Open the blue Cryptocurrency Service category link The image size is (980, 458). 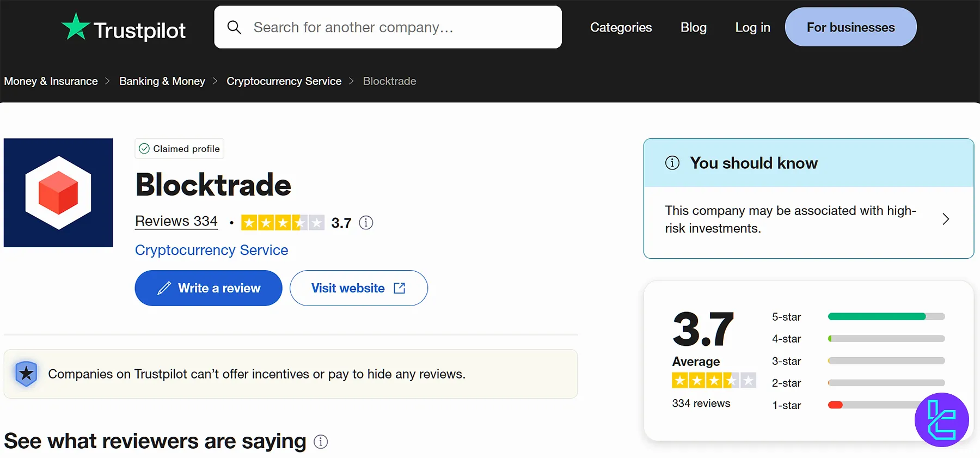(211, 250)
